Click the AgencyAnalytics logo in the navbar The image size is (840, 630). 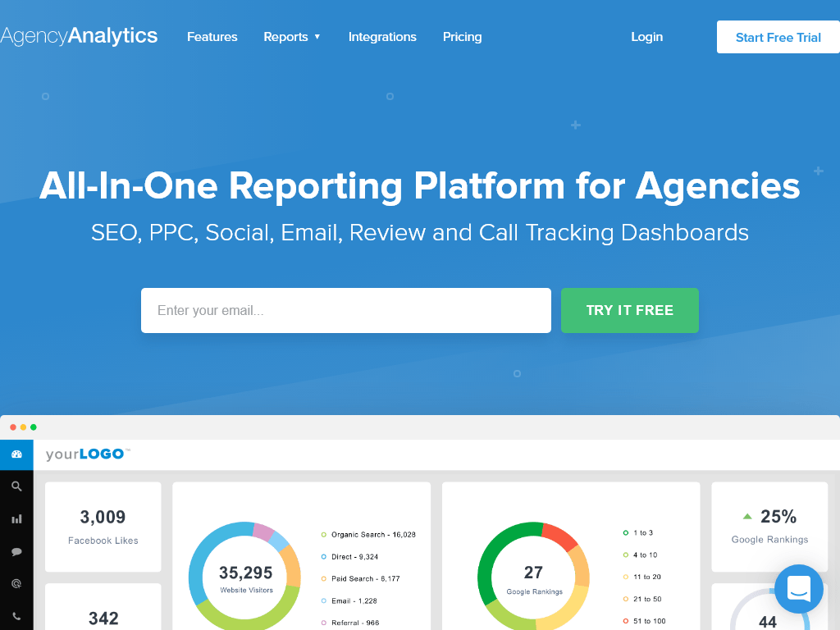[x=80, y=35]
